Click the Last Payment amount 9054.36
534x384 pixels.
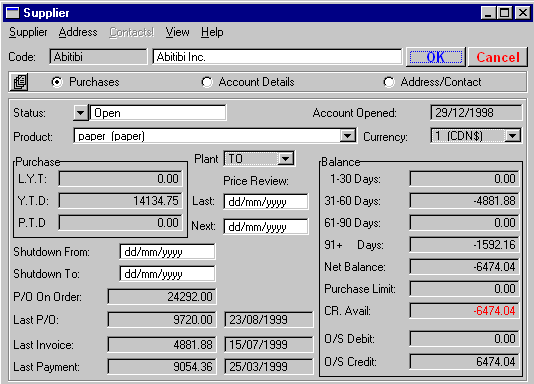[162, 367]
